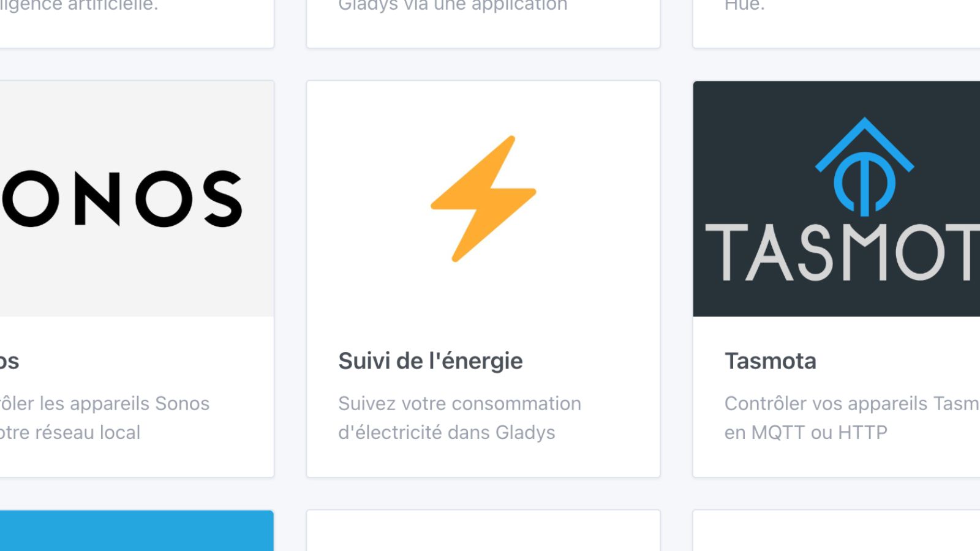Click the yellow lightning bolt energy icon
This screenshot has height=551, width=980.
(x=483, y=198)
